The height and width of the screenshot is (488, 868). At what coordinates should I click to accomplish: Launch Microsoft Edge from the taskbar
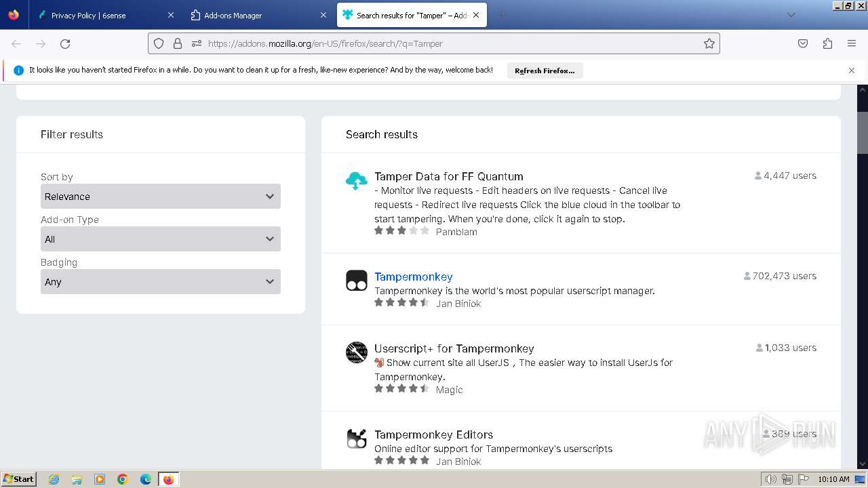click(146, 479)
